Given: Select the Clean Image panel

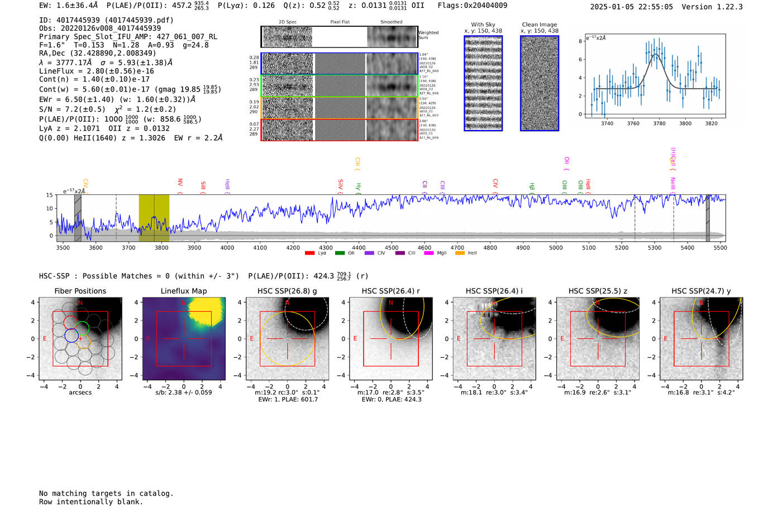Looking at the screenshot, I should pyautogui.click(x=540, y=83).
